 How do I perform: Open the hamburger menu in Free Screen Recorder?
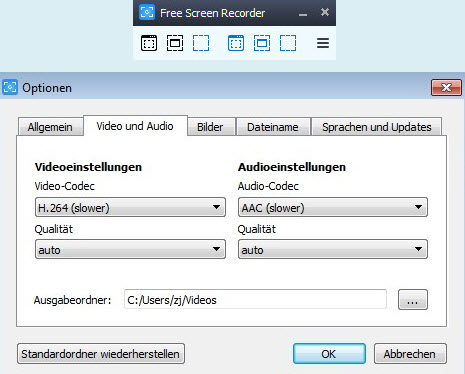coord(323,43)
